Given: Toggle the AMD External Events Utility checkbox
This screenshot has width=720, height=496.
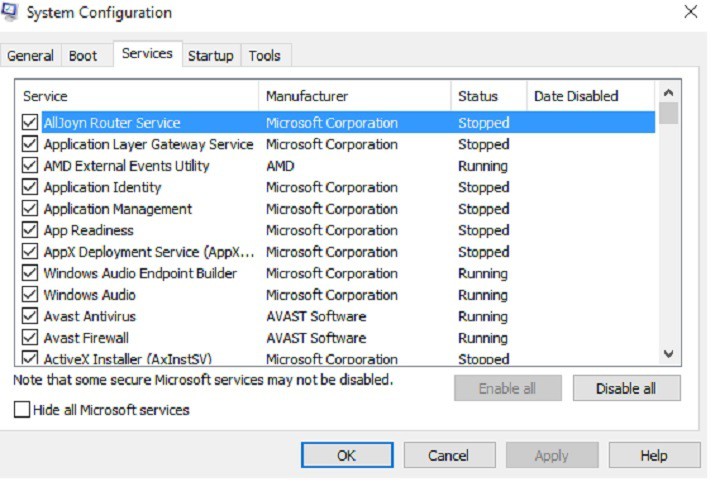Looking at the screenshot, I should tap(30, 166).
